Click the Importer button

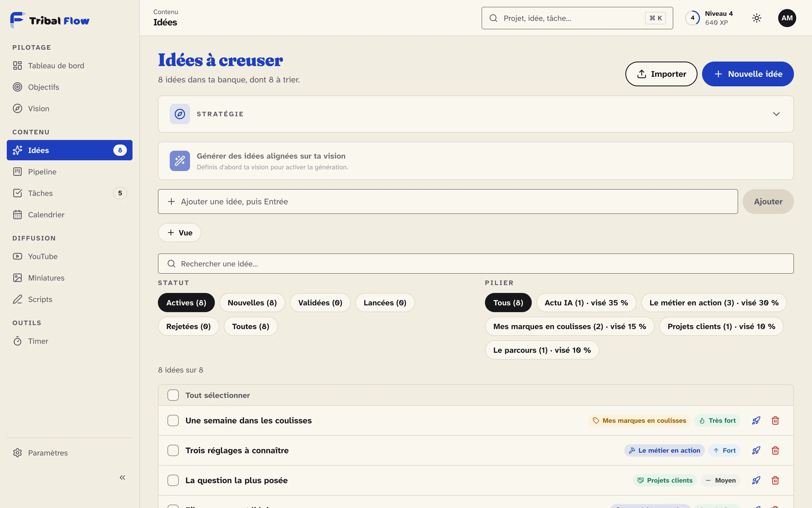[661, 74]
